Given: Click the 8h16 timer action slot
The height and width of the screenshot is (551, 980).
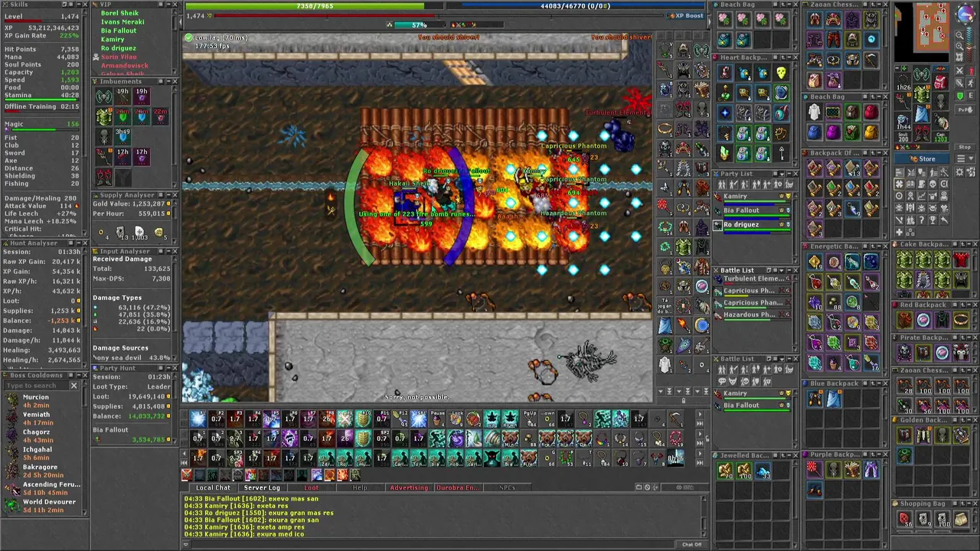Looking at the screenshot, I should click(x=676, y=458).
